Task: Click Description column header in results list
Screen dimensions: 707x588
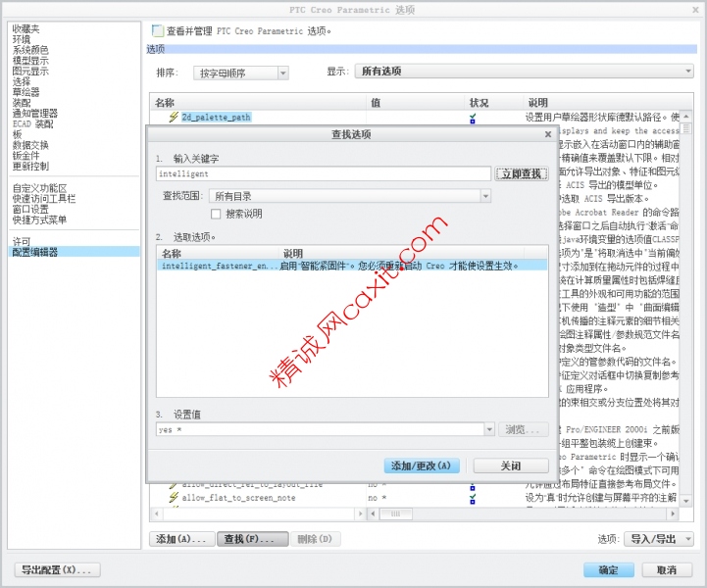Action: click(x=401, y=253)
